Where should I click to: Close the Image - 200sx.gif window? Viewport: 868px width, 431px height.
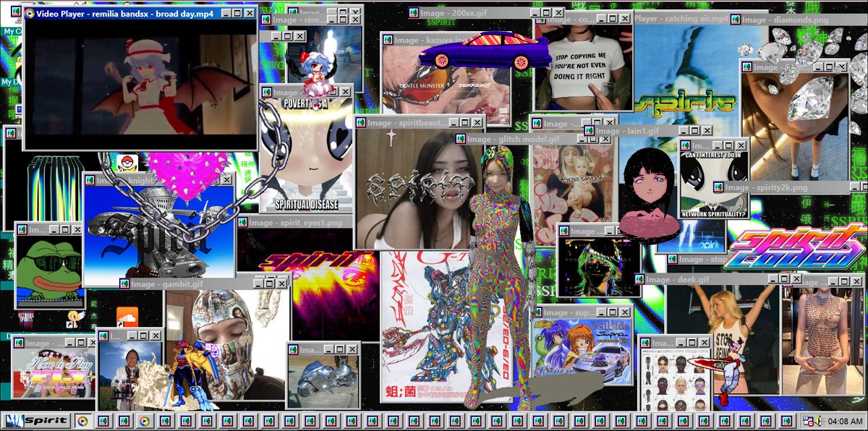[x=558, y=12]
